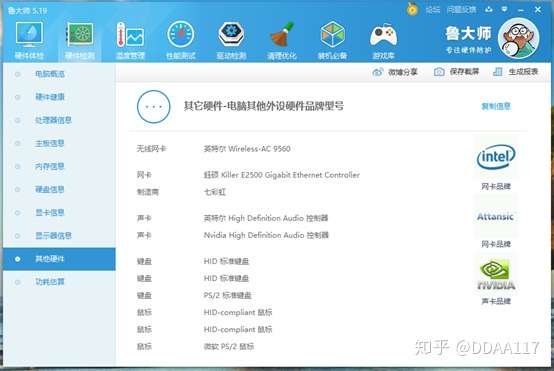Open the title bar dropdown menu arrow
554x371 pixels.
[x=505, y=9]
